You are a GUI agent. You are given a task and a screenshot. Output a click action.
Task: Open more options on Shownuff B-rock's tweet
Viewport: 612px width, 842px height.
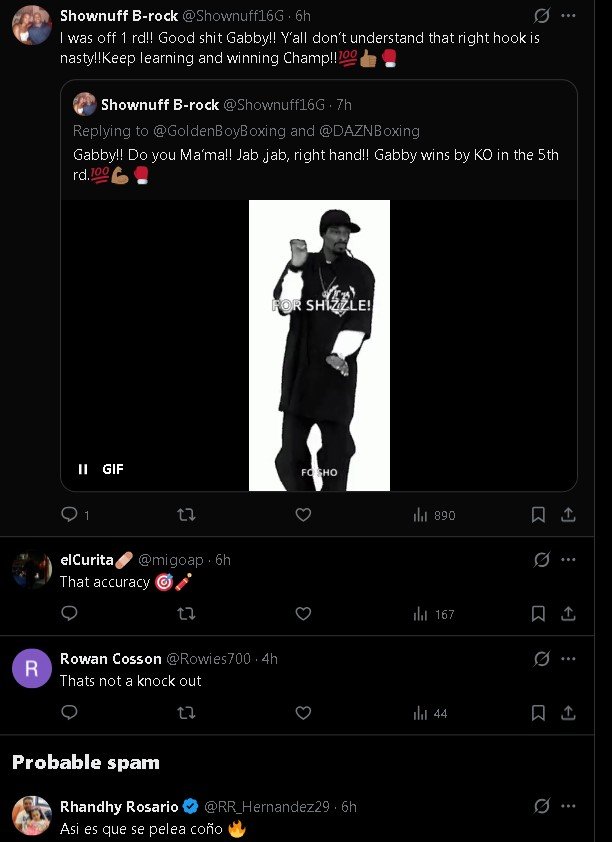[x=568, y=16]
